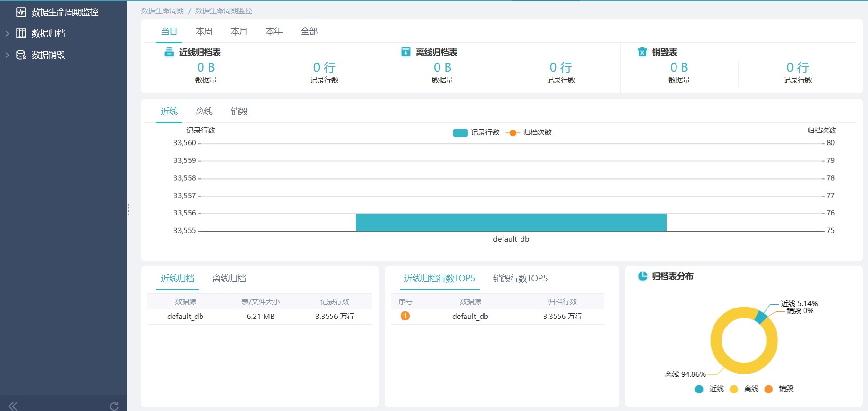
Task: Click the 数据销毁 database icon in sidebar
Action: point(21,55)
